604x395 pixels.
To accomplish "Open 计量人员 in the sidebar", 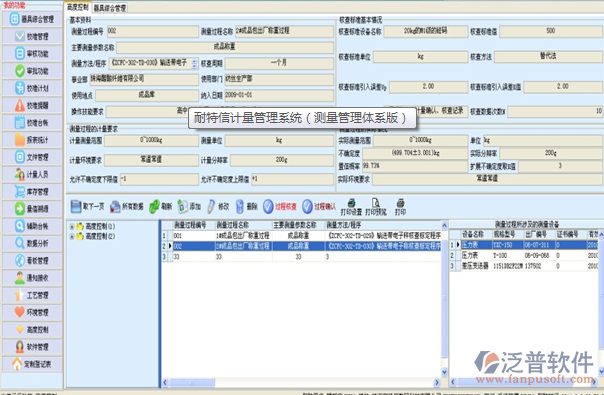I will (x=32, y=175).
